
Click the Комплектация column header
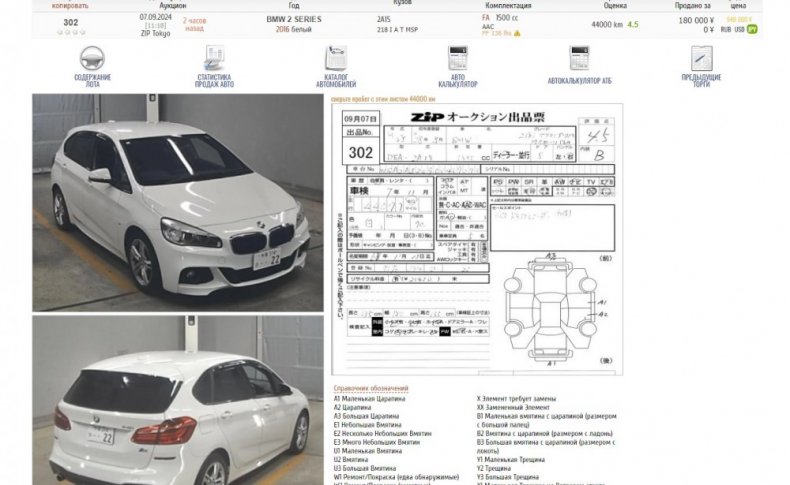(x=508, y=6)
